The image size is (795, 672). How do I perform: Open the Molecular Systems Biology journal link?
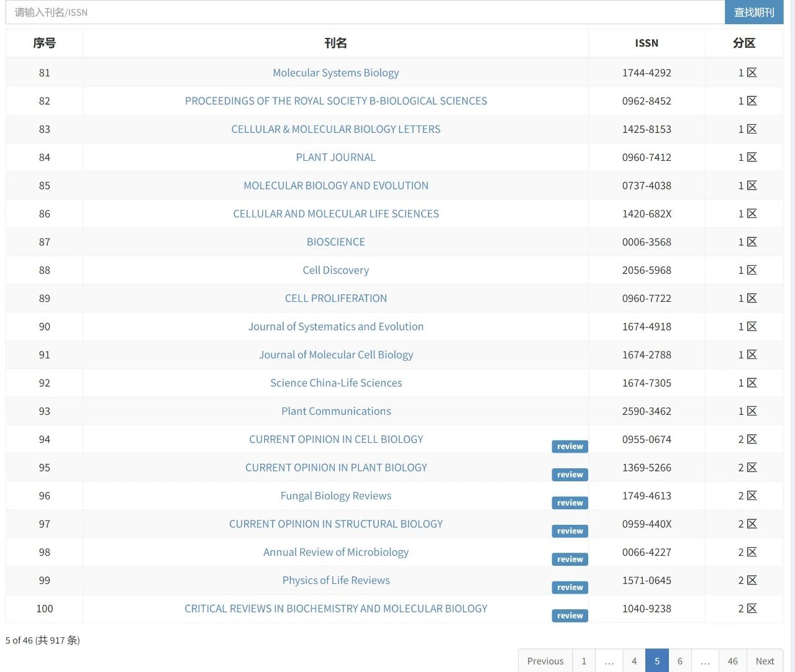(x=336, y=73)
